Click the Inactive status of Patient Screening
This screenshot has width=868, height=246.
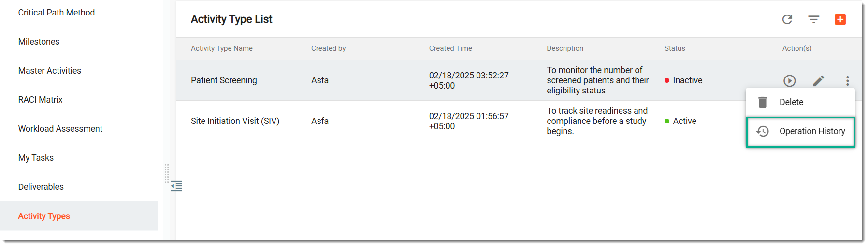[683, 80]
